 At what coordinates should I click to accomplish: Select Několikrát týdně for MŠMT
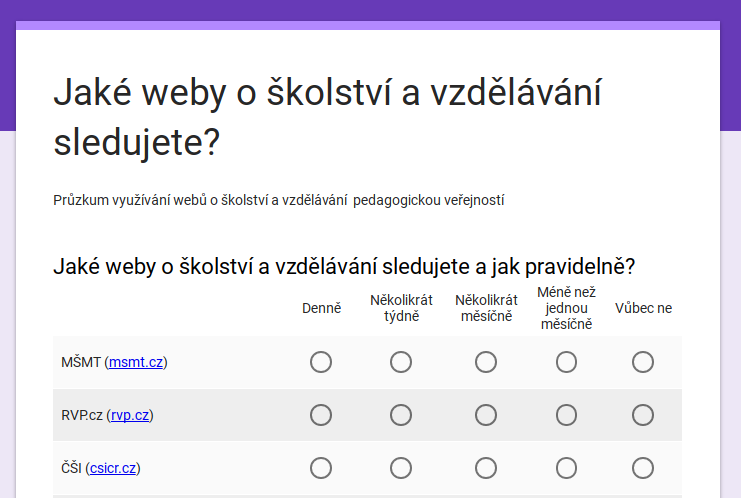[x=401, y=362]
